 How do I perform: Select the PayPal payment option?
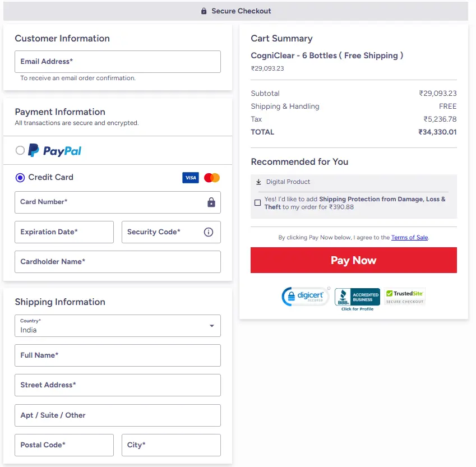coord(20,150)
